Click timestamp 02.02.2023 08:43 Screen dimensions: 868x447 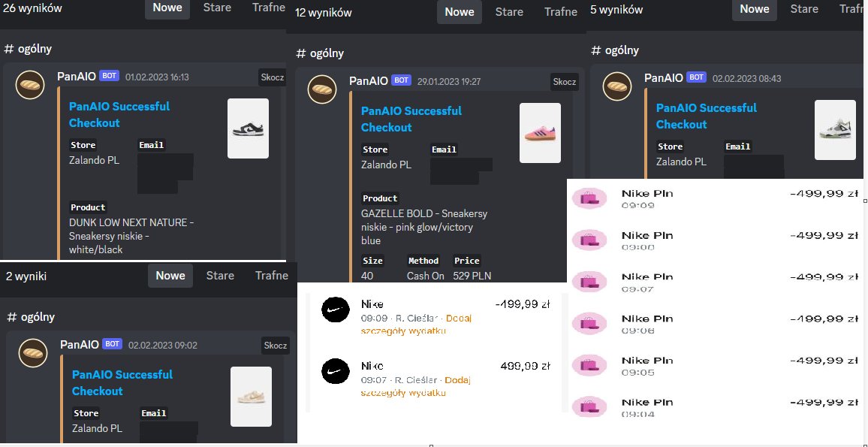pos(747,79)
